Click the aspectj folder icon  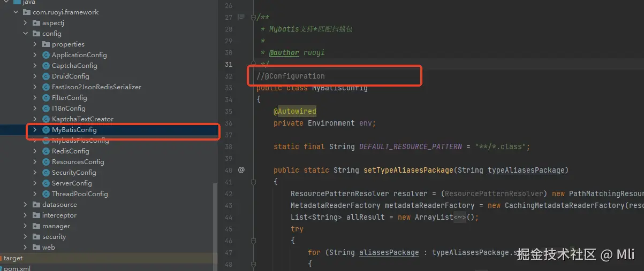pyautogui.click(x=36, y=22)
